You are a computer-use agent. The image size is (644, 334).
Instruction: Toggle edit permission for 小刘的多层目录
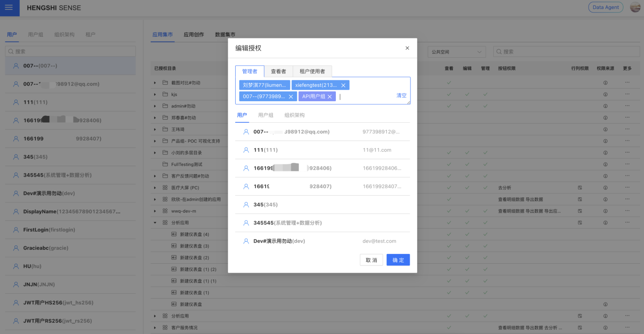tap(467, 153)
